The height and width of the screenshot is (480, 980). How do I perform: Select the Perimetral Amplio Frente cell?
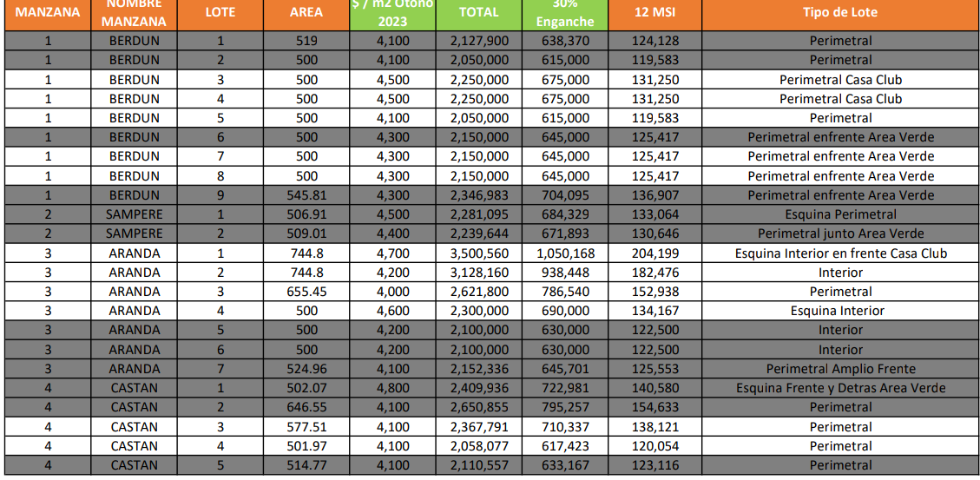(840, 369)
